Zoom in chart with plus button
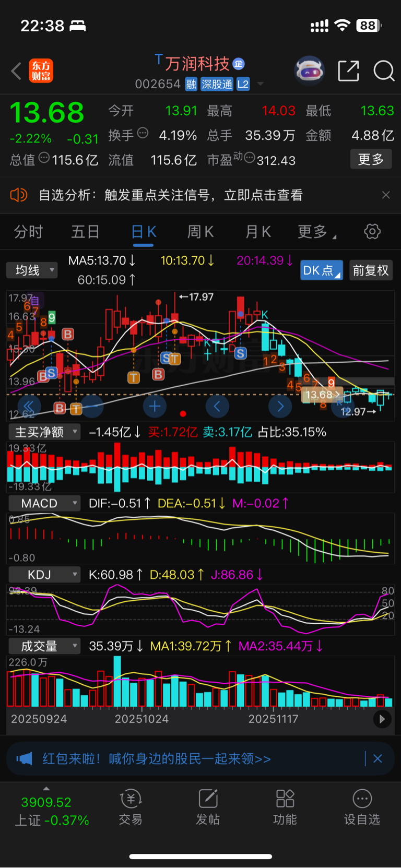 (155, 406)
